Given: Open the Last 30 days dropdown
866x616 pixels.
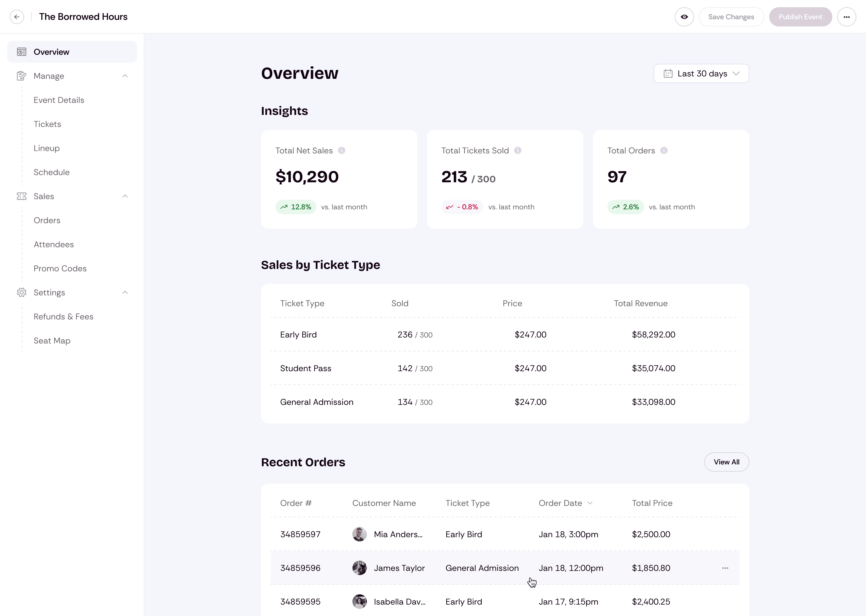Looking at the screenshot, I should point(701,74).
